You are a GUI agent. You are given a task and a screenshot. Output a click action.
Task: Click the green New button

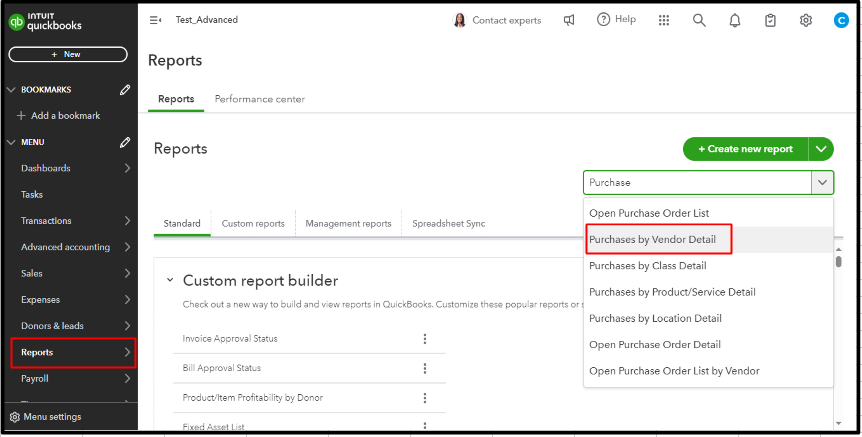(x=68, y=54)
